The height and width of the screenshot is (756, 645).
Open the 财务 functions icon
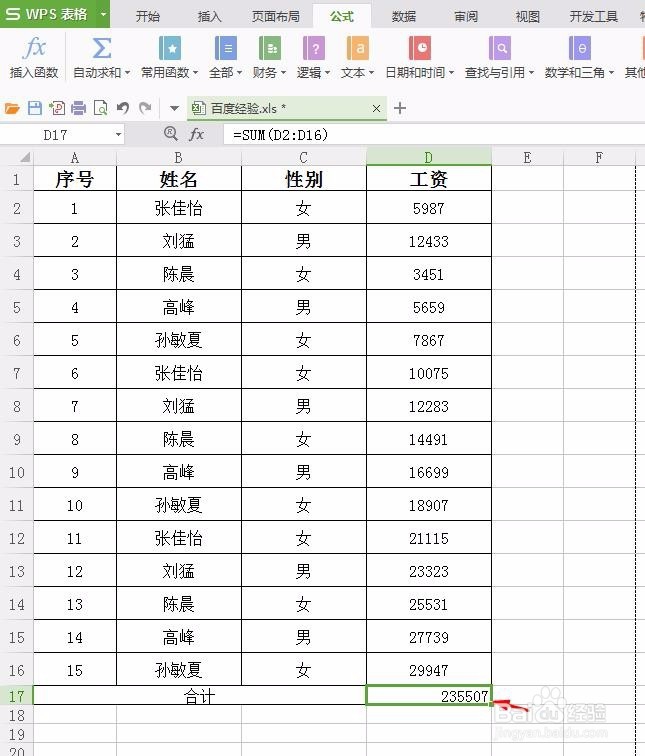269,48
